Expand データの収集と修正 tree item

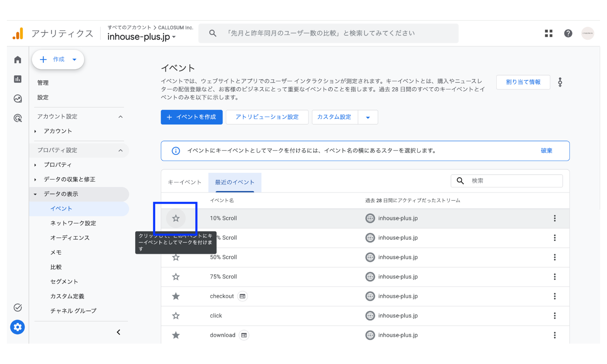[36, 179]
